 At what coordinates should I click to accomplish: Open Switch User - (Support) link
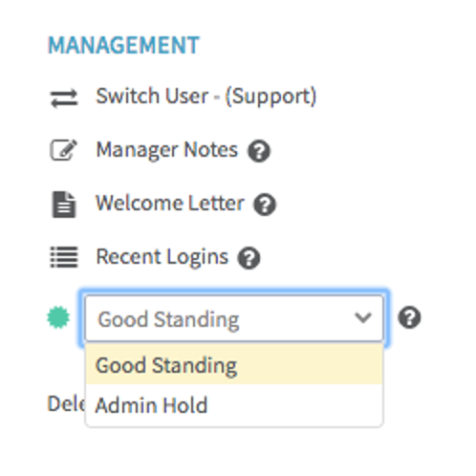coord(206,97)
